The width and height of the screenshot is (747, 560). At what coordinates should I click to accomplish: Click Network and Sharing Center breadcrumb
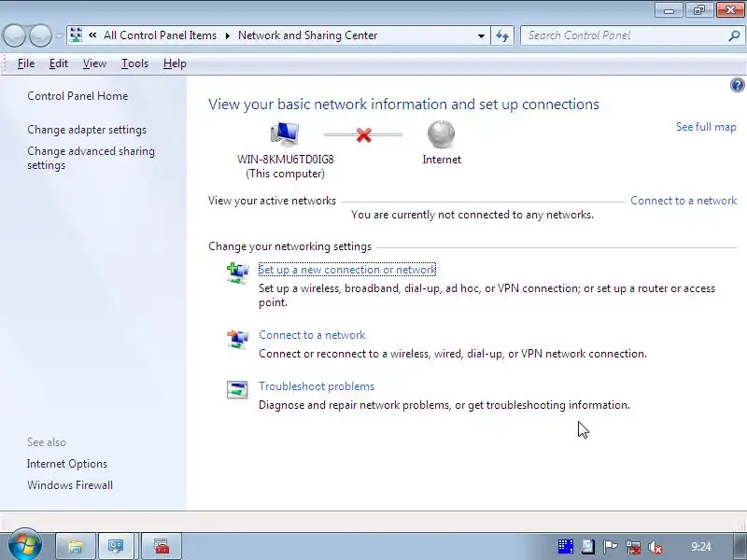[308, 35]
